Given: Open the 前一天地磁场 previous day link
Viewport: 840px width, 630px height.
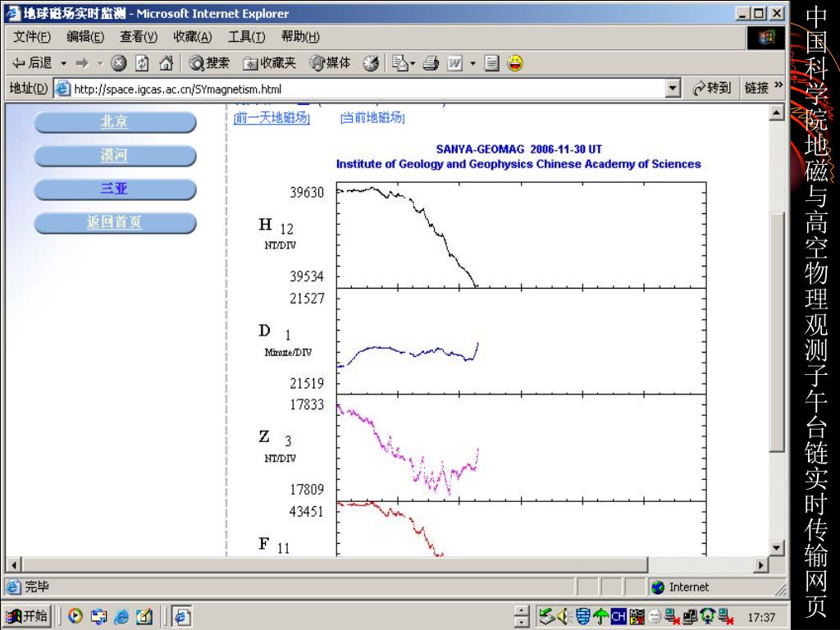Looking at the screenshot, I should click(x=272, y=118).
